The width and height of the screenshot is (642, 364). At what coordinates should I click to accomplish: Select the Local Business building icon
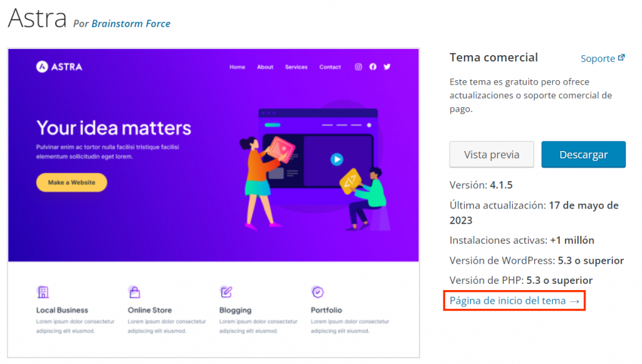click(43, 292)
